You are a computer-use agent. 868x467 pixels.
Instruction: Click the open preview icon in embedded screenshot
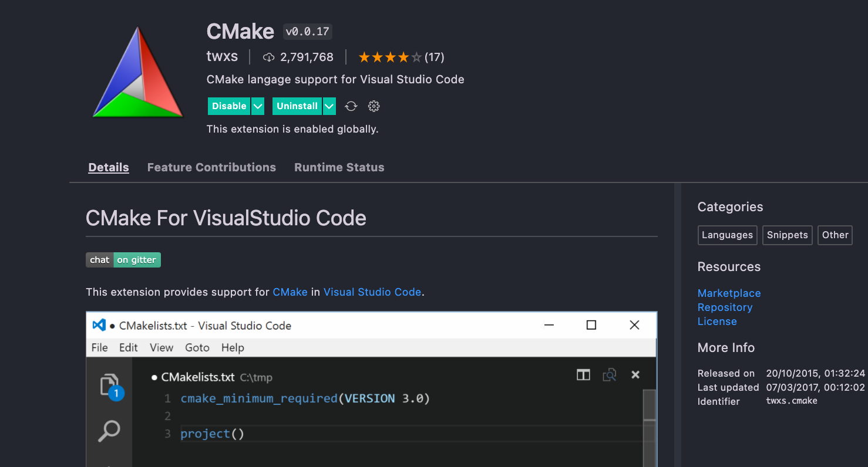[x=610, y=375]
